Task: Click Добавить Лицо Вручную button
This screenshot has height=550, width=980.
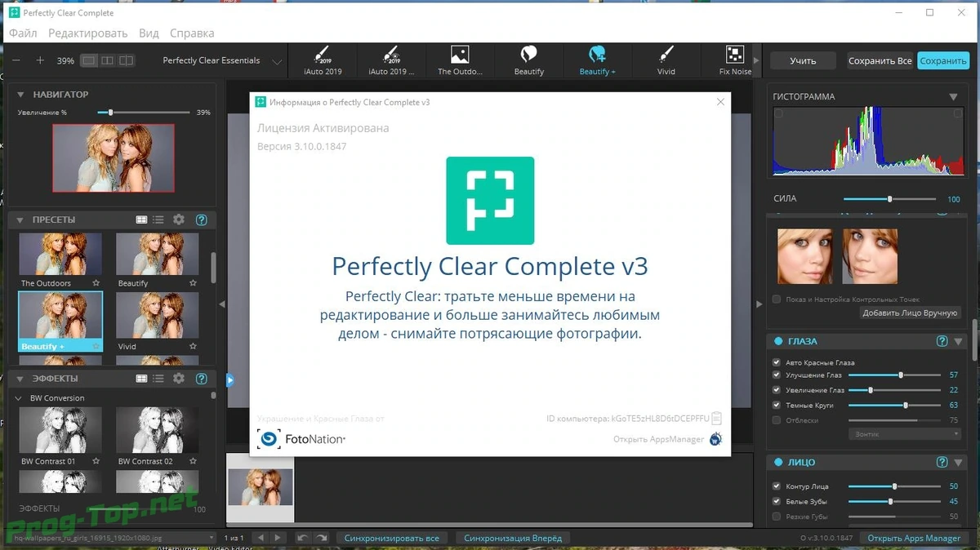Action: pos(911,313)
